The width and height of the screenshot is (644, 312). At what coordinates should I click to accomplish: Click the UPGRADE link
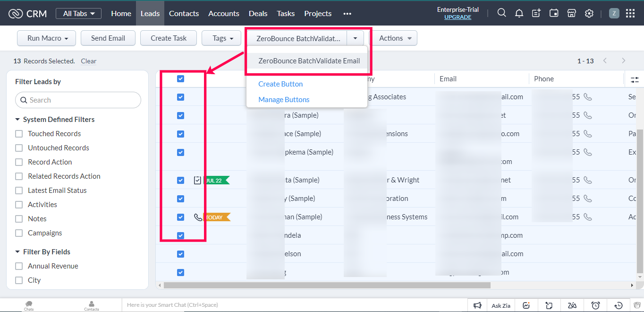(x=458, y=17)
